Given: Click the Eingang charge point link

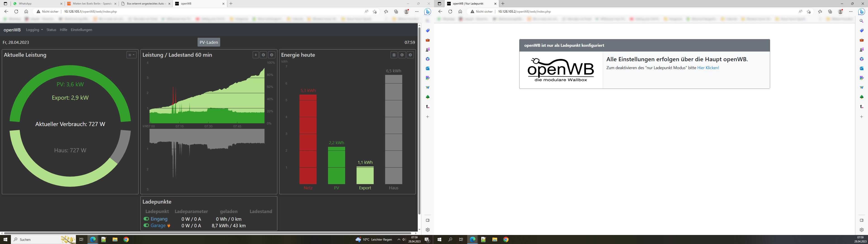Looking at the screenshot, I should [x=159, y=219].
